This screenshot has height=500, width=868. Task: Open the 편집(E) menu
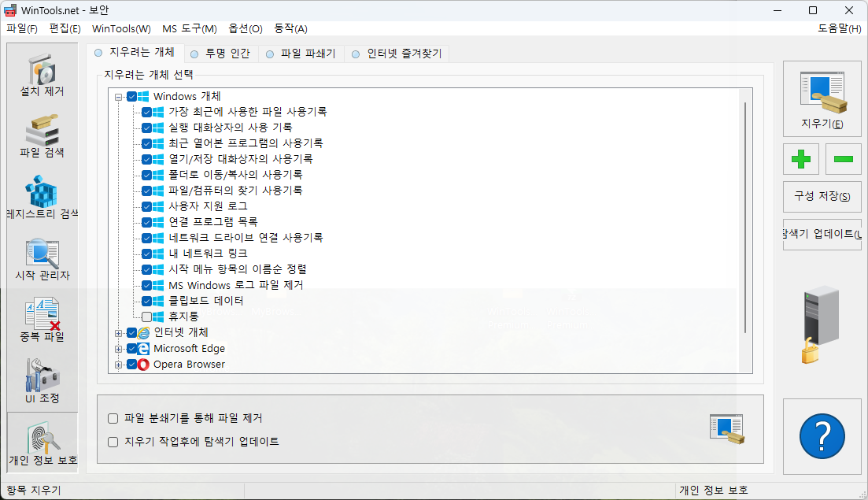point(65,28)
